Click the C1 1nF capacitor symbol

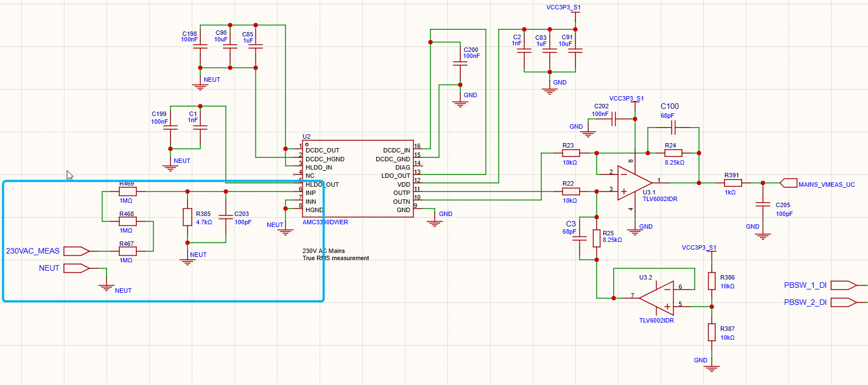tap(200, 128)
